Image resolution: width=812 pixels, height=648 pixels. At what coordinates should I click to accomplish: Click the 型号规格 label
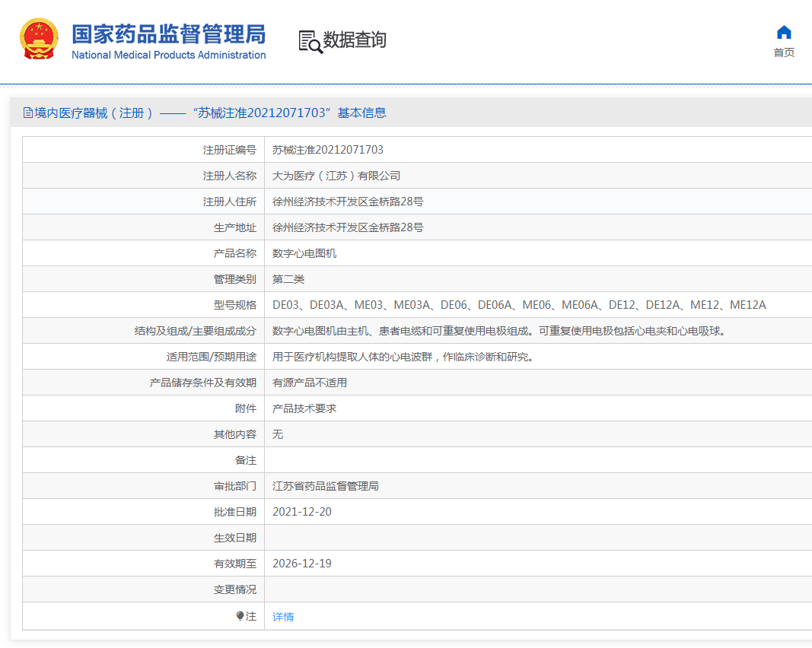pyautogui.click(x=235, y=306)
